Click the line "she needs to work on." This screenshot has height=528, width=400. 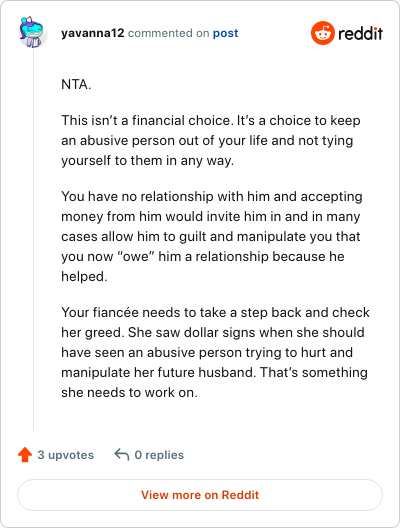point(129,393)
